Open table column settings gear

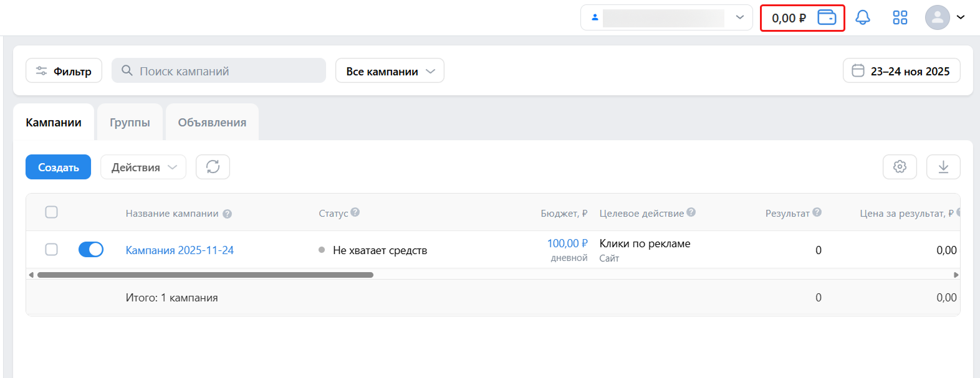point(900,167)
